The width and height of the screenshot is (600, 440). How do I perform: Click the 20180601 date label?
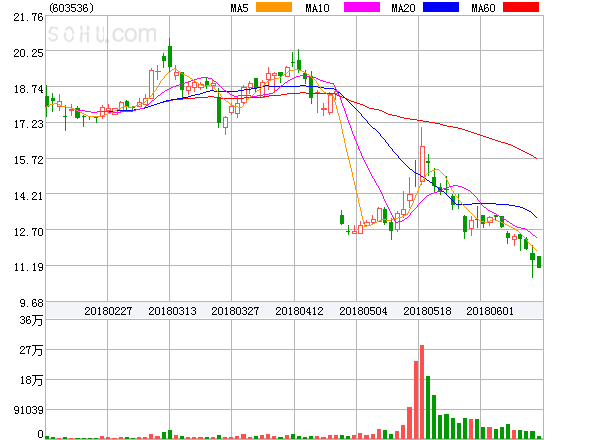click(490, 311)
